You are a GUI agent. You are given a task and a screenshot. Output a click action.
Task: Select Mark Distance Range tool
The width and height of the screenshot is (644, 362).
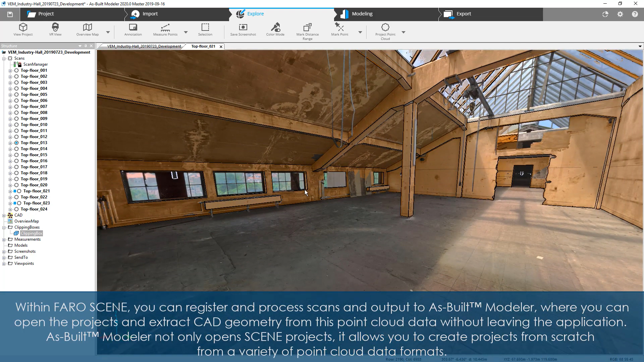(307, 32)
